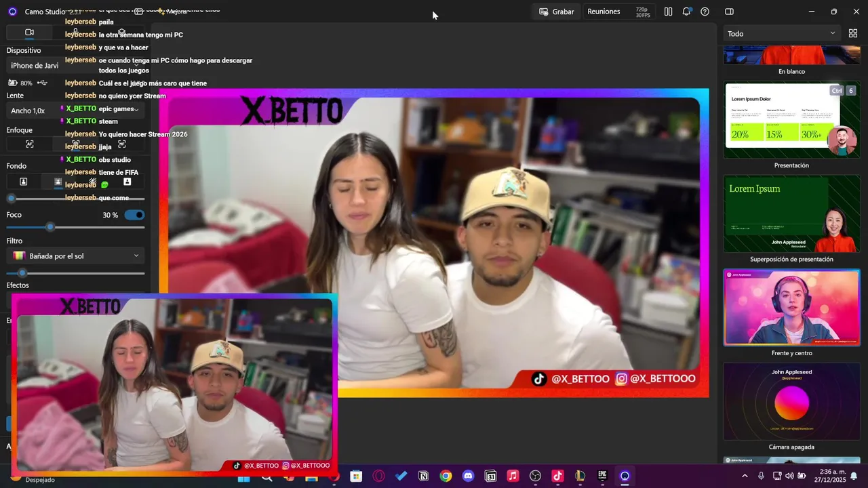Expand the iPhone de Jarvi device dropdown
Image resolution: width=868 pixels, height=488 pixels.
(x=75, y=66)
